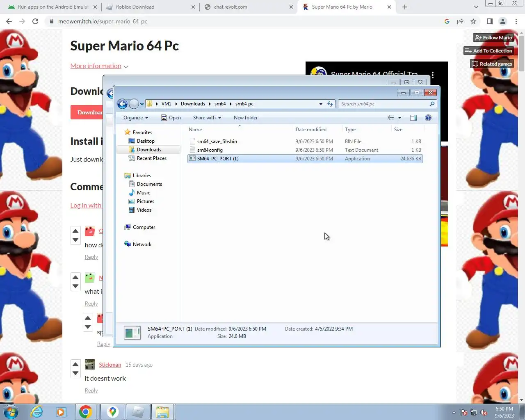Click Computer in the navigation pane
This screenshot has height=420, width=525.
point(144,227)
